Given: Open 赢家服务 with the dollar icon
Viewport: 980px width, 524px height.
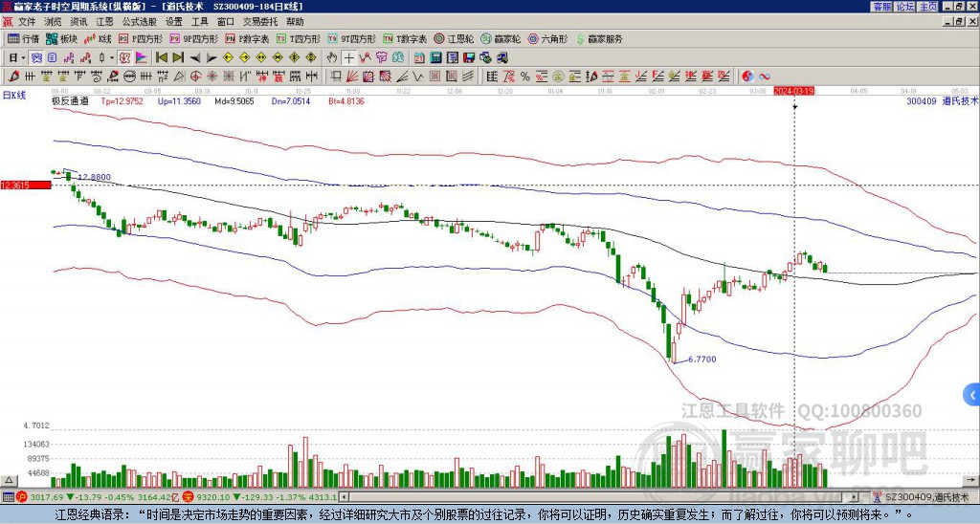Looking at the screenshot, I should click(599, 38).
